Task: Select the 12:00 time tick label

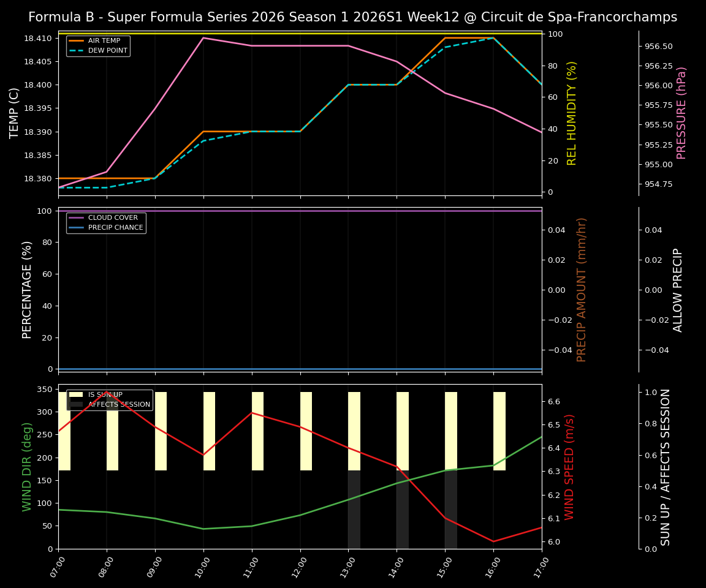Action: click(x=300, y=567)
